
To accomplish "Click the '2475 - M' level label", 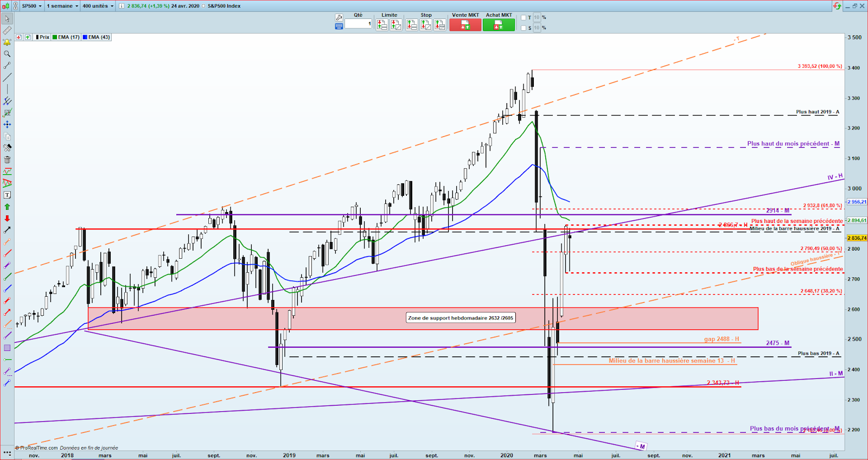I will point(777,343).
